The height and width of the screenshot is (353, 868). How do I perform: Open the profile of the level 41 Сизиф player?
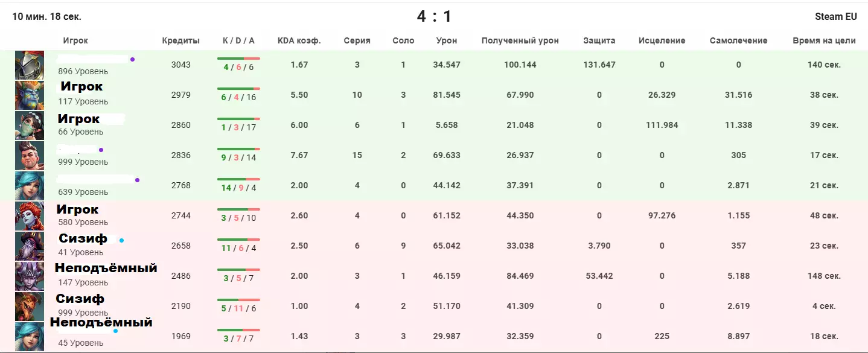coord(83,239)
